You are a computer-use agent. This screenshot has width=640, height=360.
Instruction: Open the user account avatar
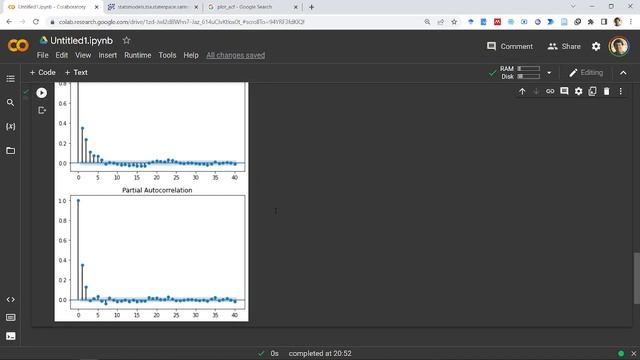point(619,46)
